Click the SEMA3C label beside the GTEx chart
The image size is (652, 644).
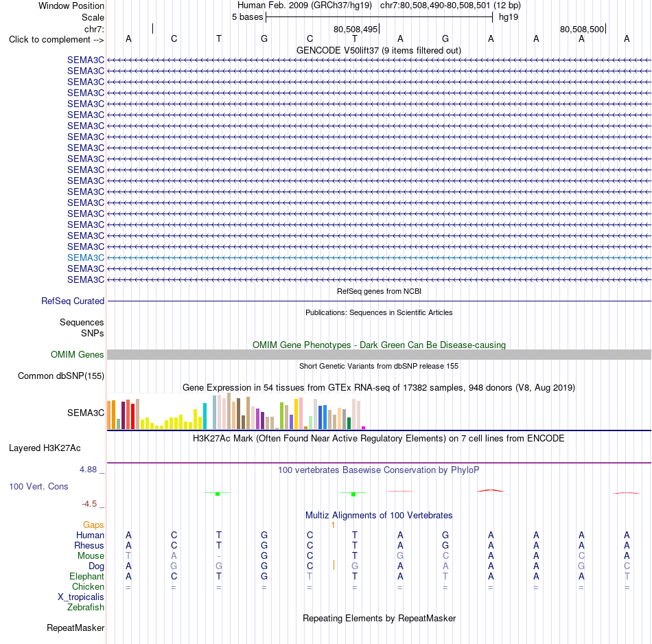(86, 413)
